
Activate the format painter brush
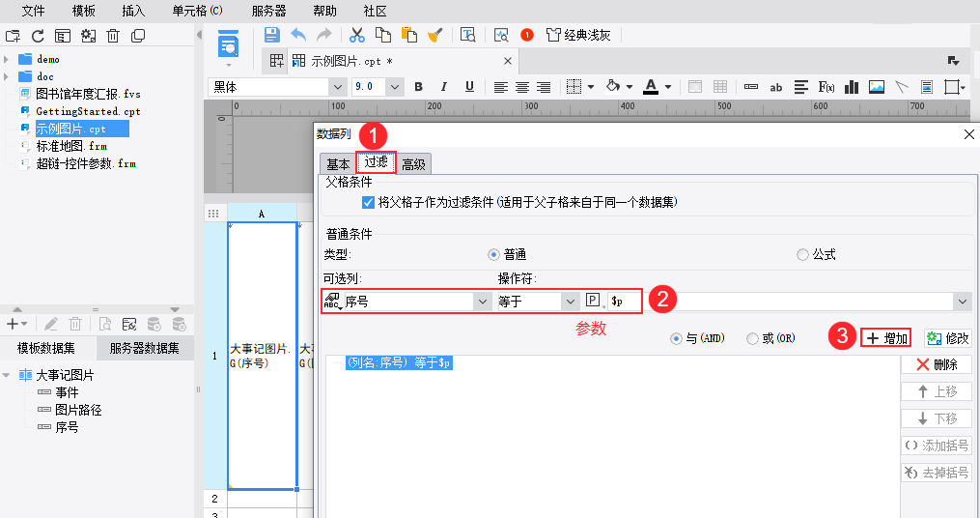(x=435, y=35)
